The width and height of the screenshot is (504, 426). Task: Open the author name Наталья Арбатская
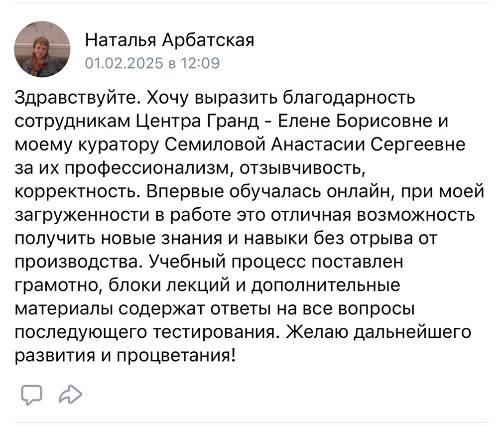(169, 40)
